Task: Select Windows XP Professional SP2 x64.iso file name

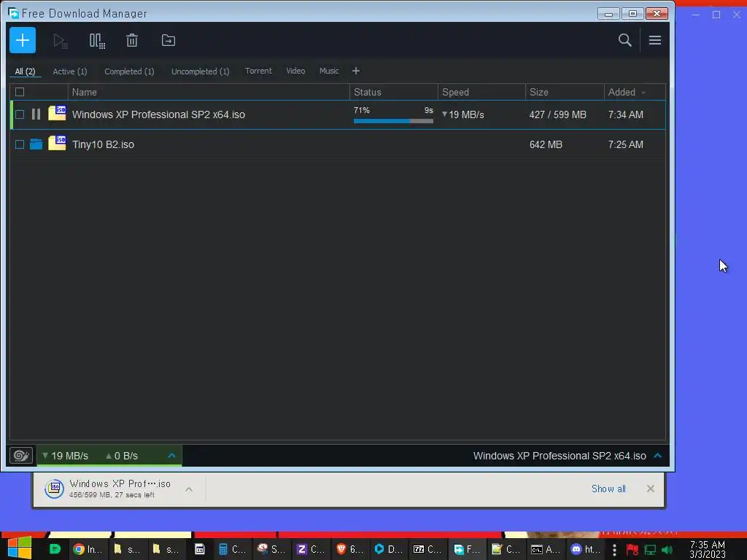Action: [158, 114]
